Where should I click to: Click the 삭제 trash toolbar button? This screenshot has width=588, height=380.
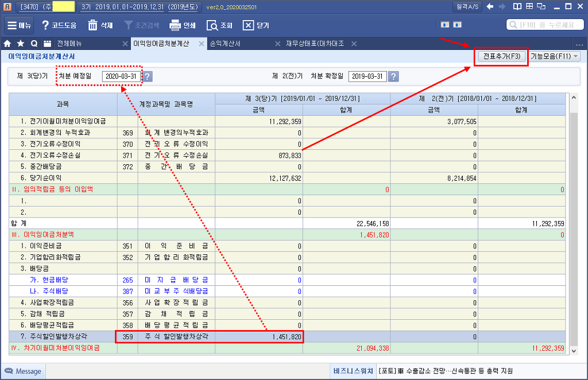tap(100, 25)
